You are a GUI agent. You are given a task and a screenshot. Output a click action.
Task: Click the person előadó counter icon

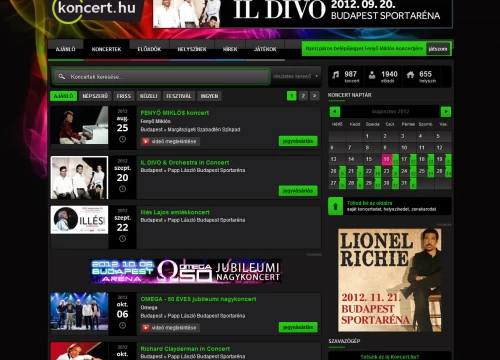coord(372,75)
